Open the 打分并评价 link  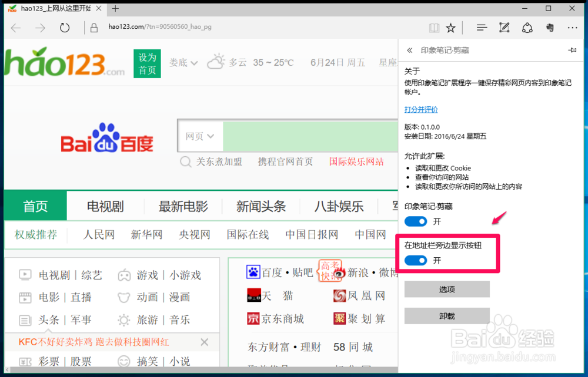[x=421, y=110]
